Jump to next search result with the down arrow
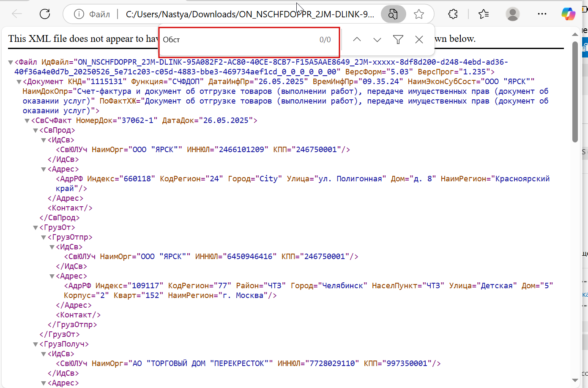Screen dimensions: 588x388 coord(377,39)
